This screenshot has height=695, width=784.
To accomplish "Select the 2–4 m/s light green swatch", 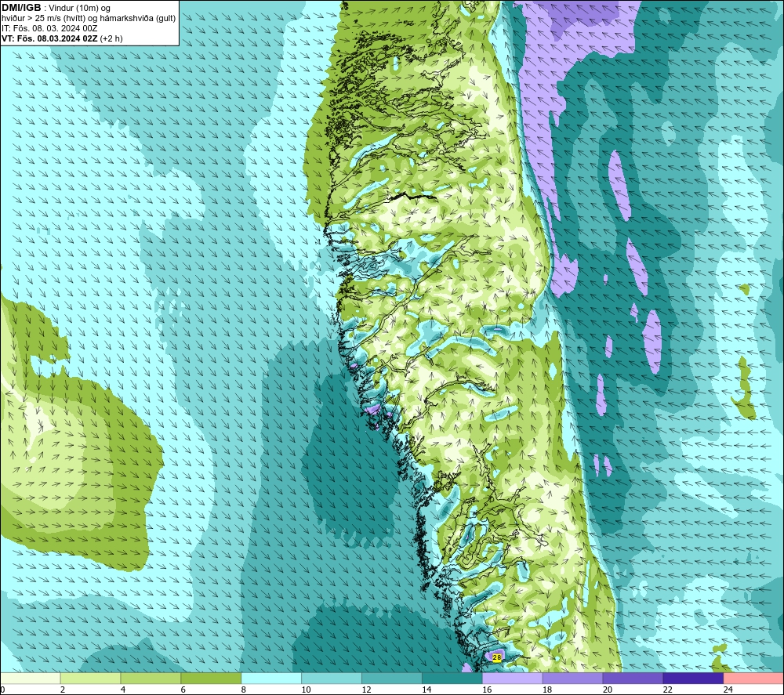I will point(90,679).
